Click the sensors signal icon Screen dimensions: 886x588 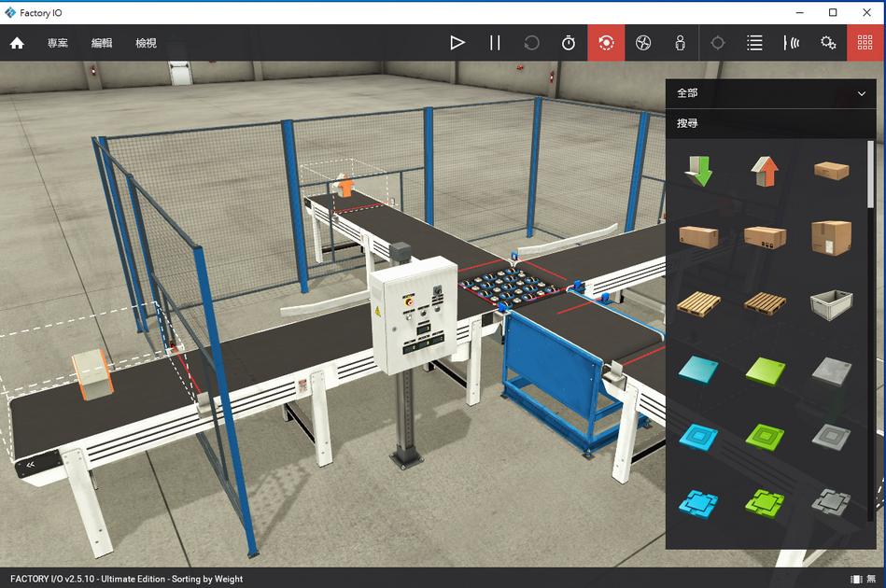[792, 43]
